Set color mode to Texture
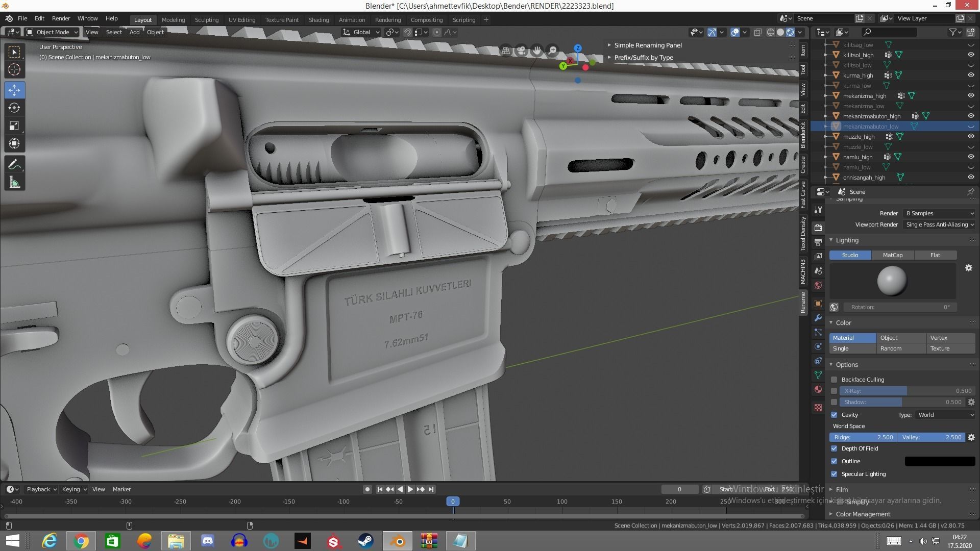The image size is (980, 551). click(x=950, y=348)
